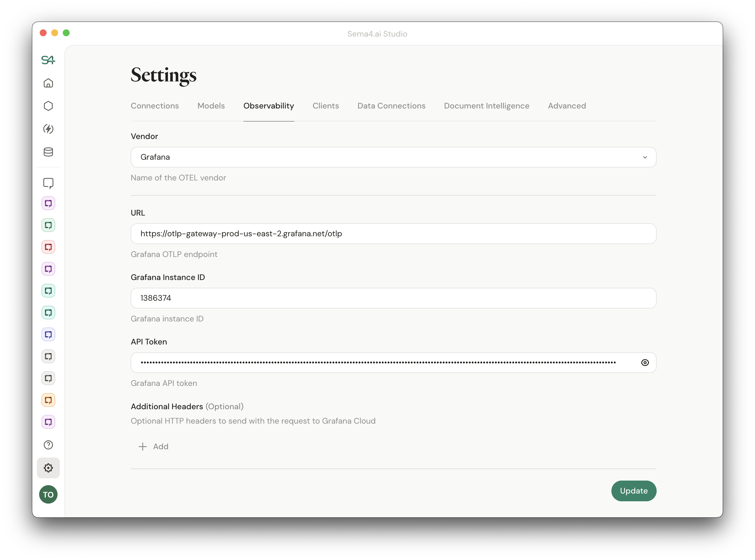Switch to the Document Intelligence tab
This screenshot has height=560, width=755.
[x=486, y=106]
